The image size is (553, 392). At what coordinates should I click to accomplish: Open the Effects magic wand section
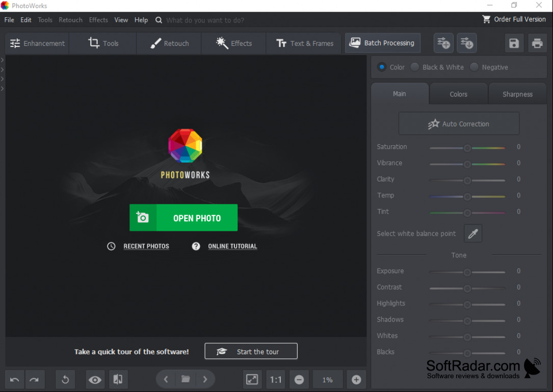coord(233,43)
